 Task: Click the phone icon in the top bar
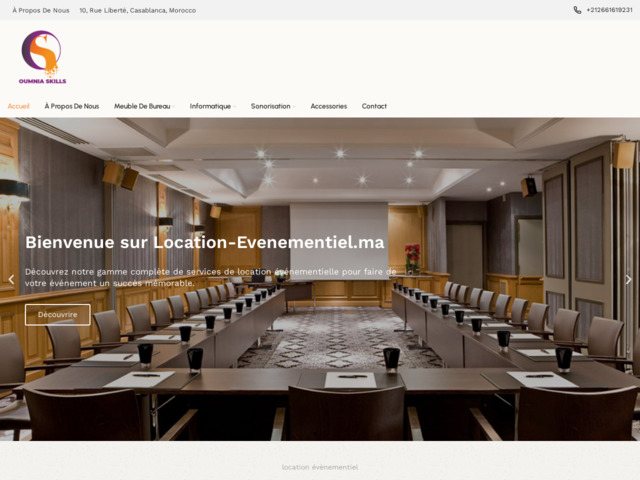[577, 10]
